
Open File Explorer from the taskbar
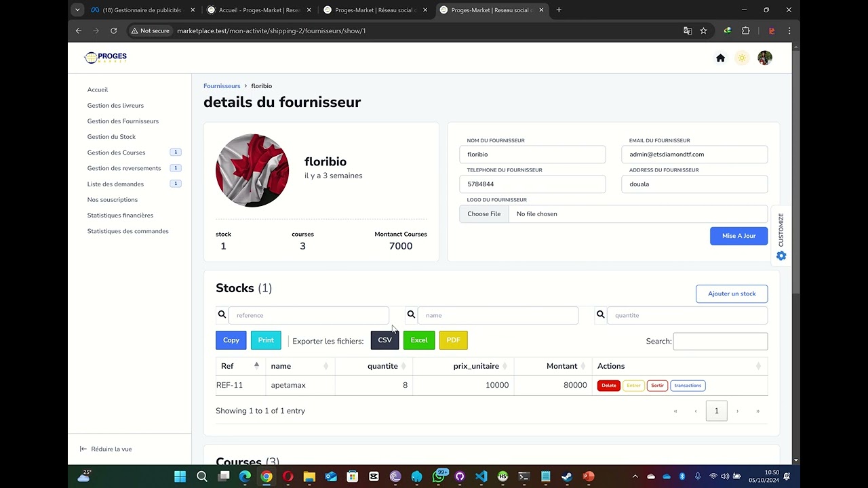tap(309, 476)
